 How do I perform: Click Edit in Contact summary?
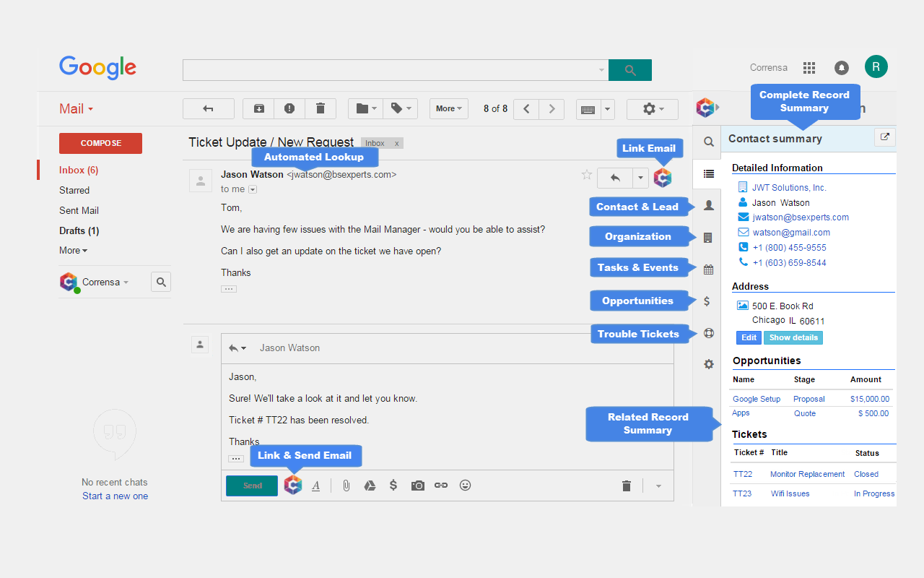749,337
